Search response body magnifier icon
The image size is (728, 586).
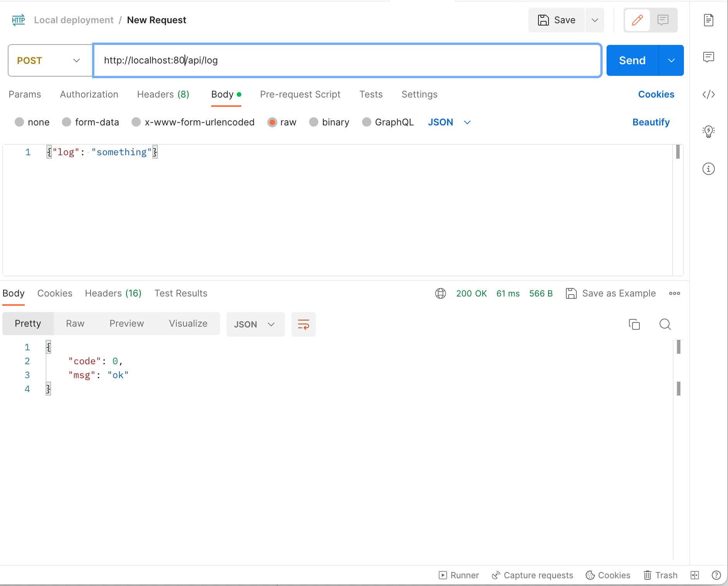(x=665, y=324)
